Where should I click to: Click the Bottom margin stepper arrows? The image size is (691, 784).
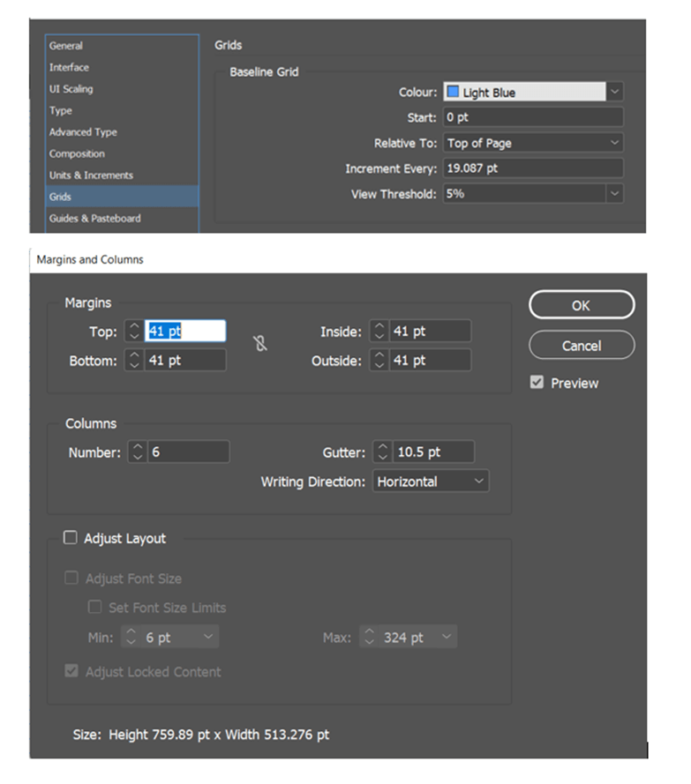tap(134, 360)
